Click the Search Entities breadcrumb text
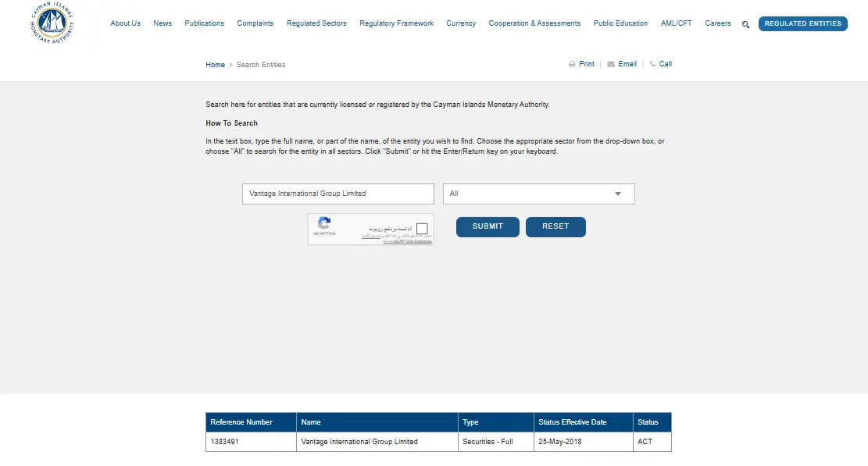868x466 pixels. click(x=261, y=65)
